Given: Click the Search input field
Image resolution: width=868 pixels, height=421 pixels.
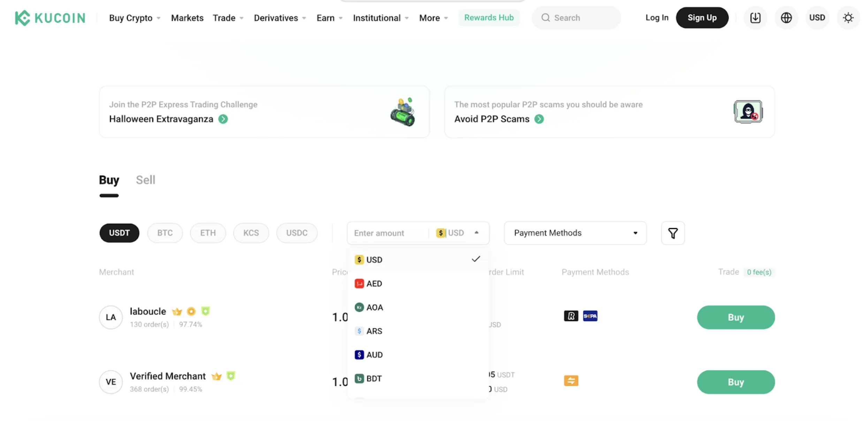Looking at the screenshot, I should pos(576,18).
